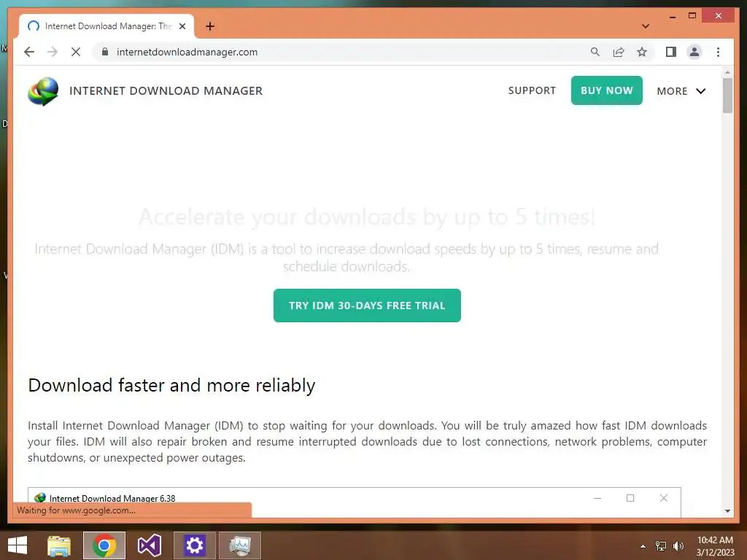Viewport: 747px width, 560px height.
Task: Minimize the Chrome window
Action: (672, 16)
